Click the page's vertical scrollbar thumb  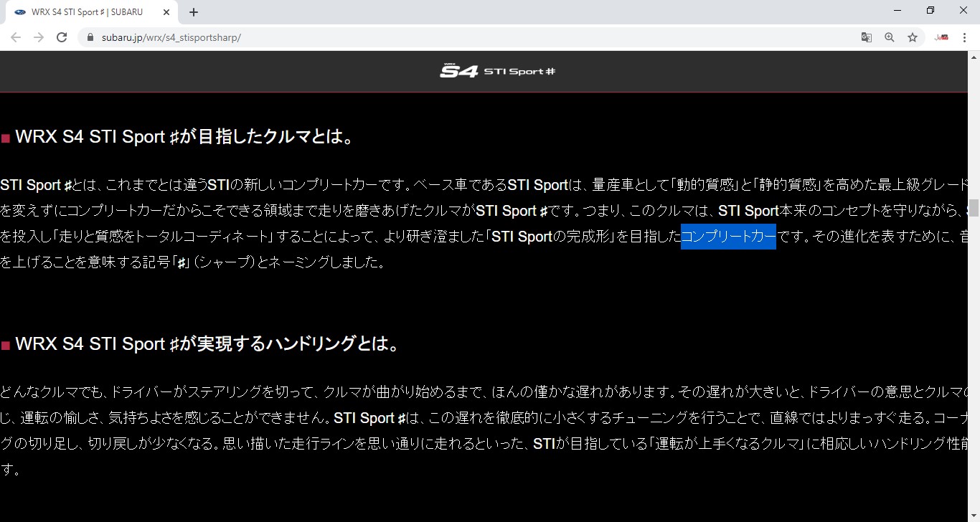[x=974, y=208]
